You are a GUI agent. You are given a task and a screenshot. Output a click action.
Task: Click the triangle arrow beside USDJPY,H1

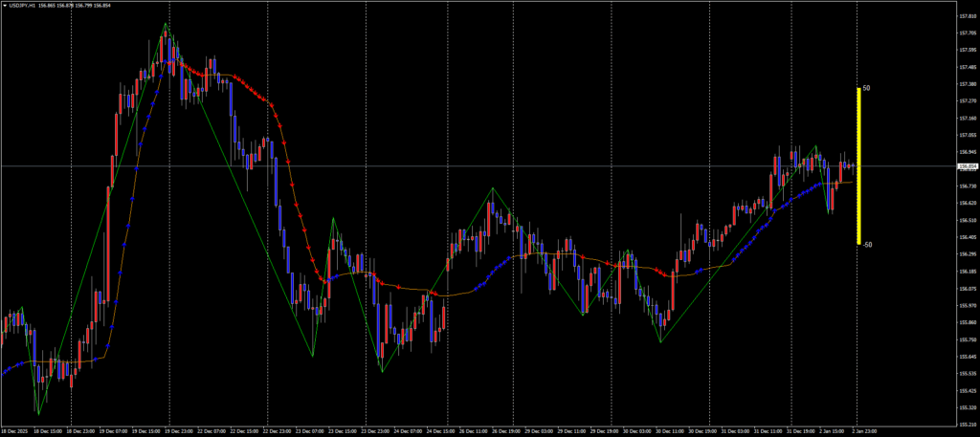point(5,5)
